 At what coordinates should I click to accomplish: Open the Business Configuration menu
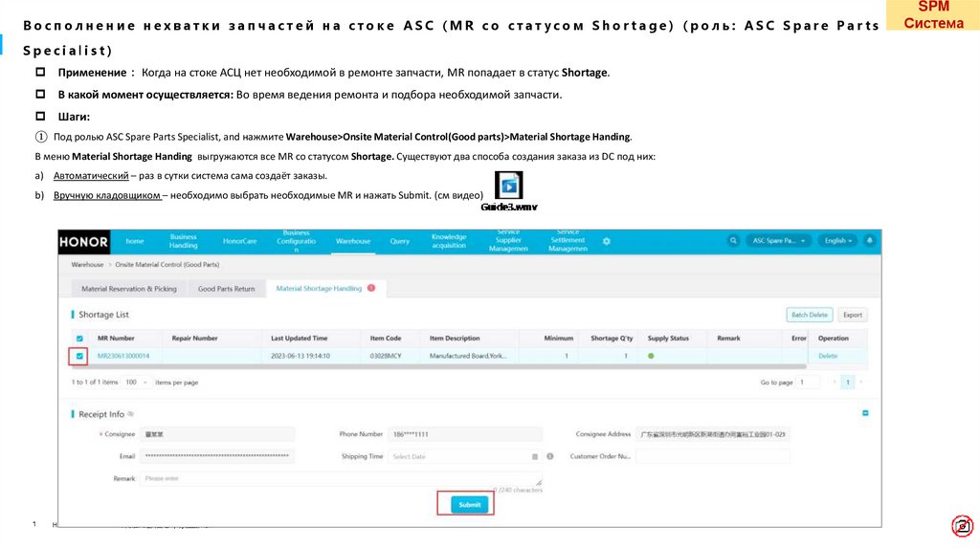[x=297, y=241]
